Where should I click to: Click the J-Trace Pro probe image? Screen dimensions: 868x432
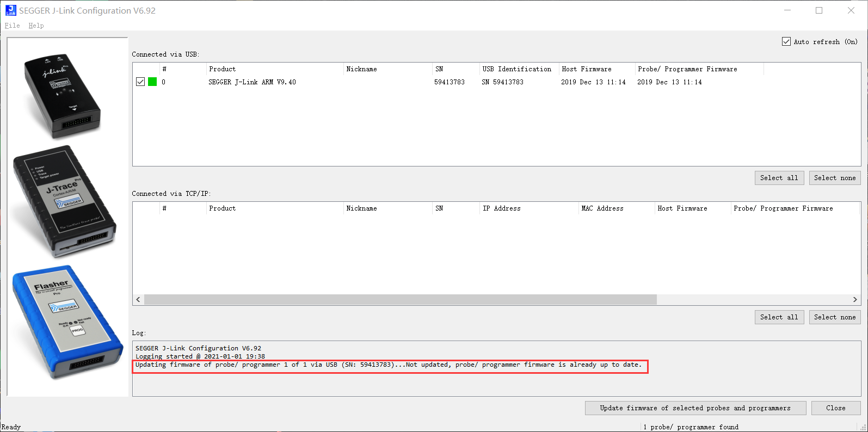[x=64, y=201]
